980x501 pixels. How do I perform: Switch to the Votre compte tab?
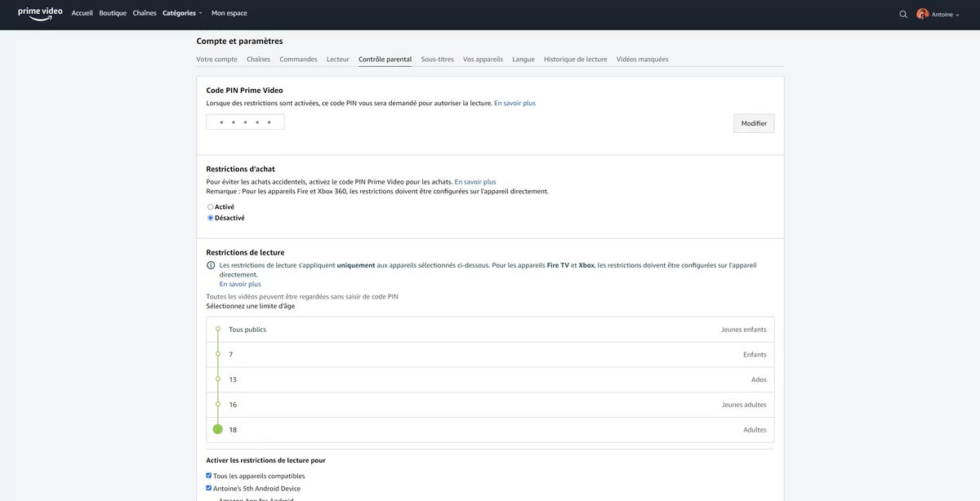217,60
